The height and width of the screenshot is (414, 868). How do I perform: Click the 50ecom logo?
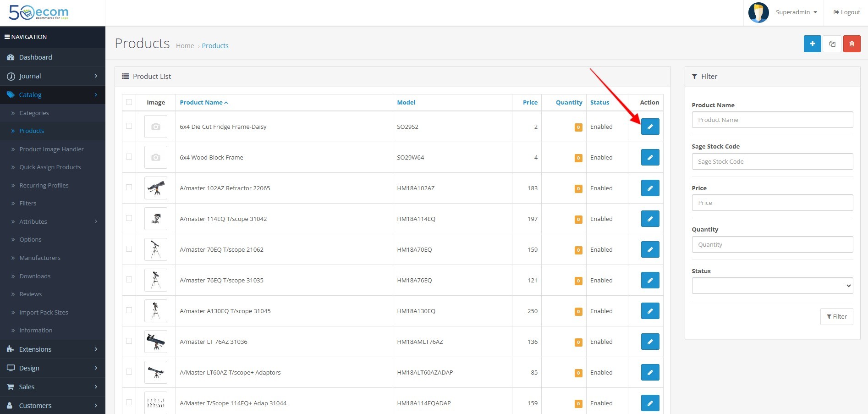[x=39, y=12]
